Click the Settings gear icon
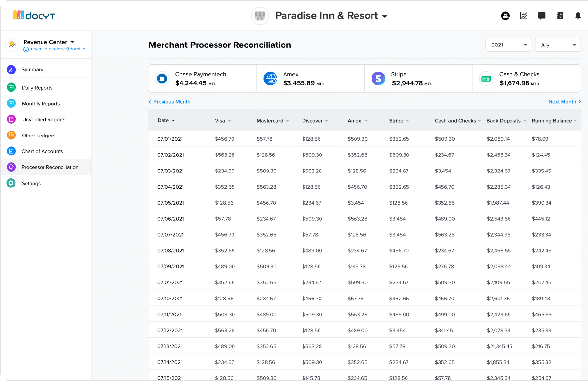This screenshot has height=381, width=588. pyautogui.click(x=11, y=183)
